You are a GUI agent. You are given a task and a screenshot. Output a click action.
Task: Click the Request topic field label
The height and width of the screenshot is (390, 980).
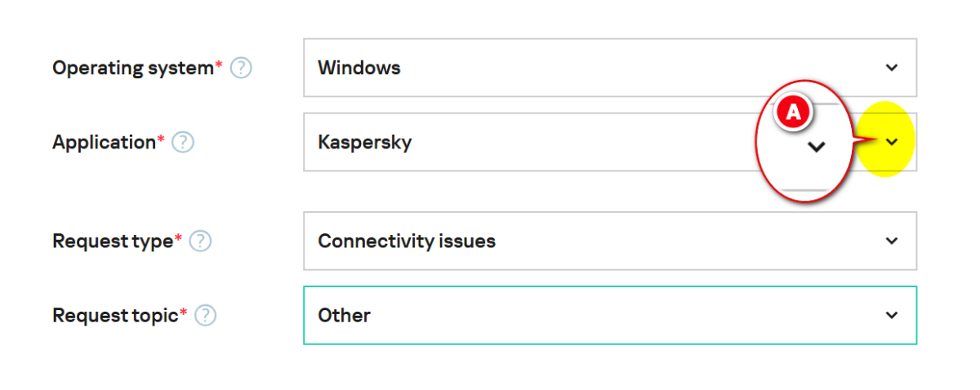pos(115,316)
